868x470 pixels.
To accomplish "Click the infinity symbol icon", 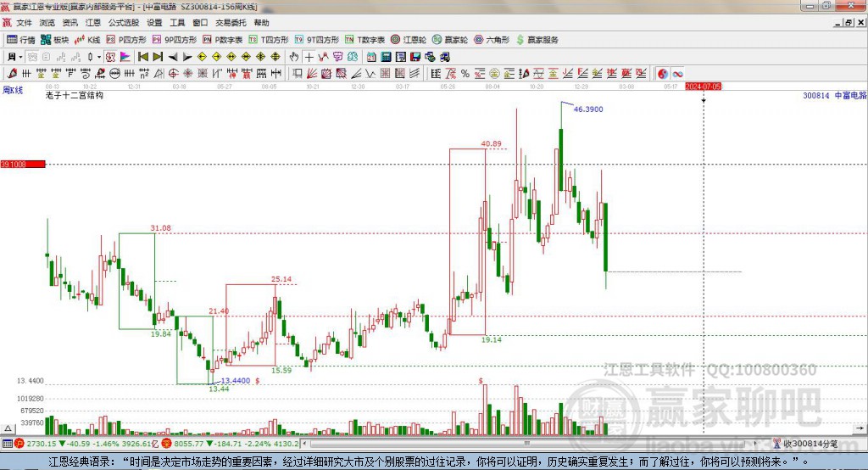I will tap(677, 74).
